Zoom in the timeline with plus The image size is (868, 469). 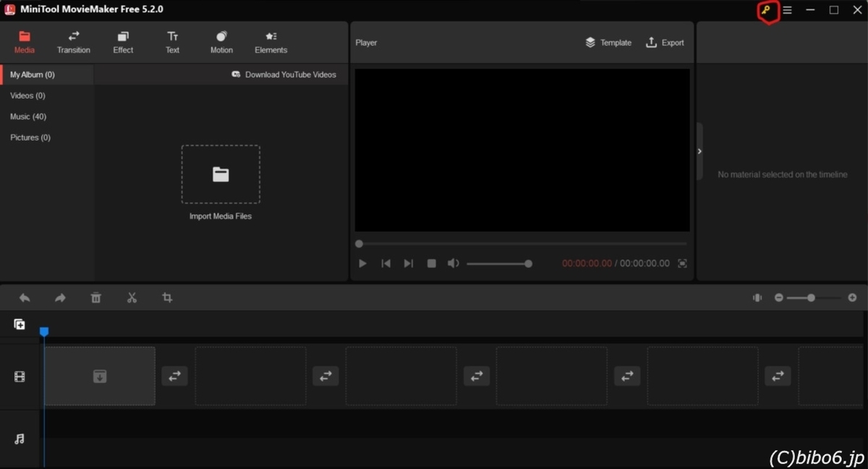click(852, 298)
